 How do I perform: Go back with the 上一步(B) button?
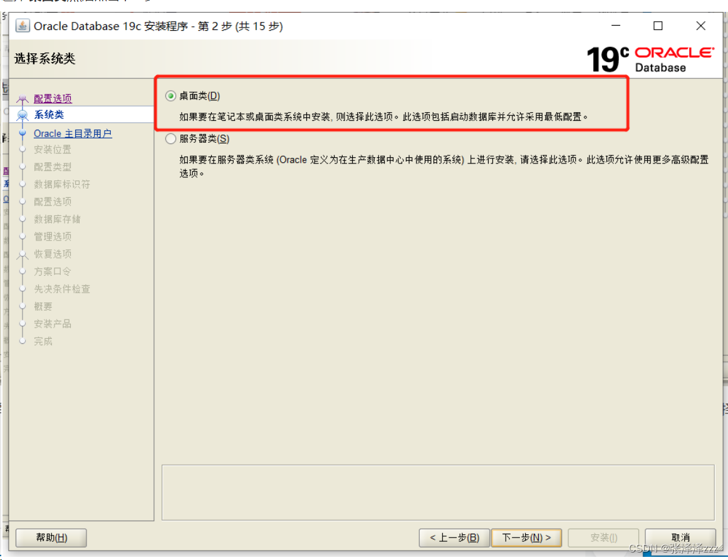click(454, 537)
